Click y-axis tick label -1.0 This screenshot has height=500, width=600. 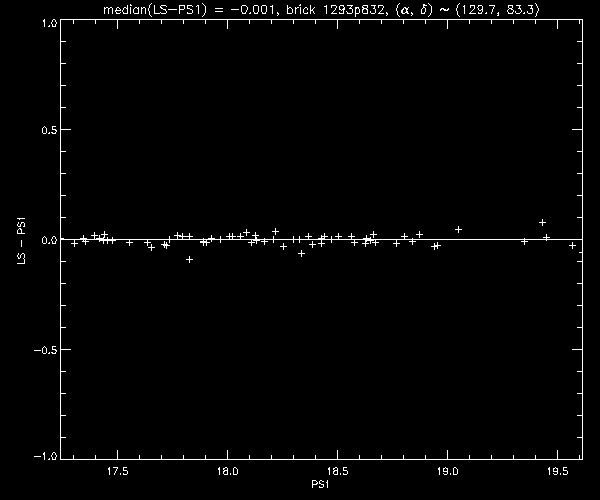46,456
